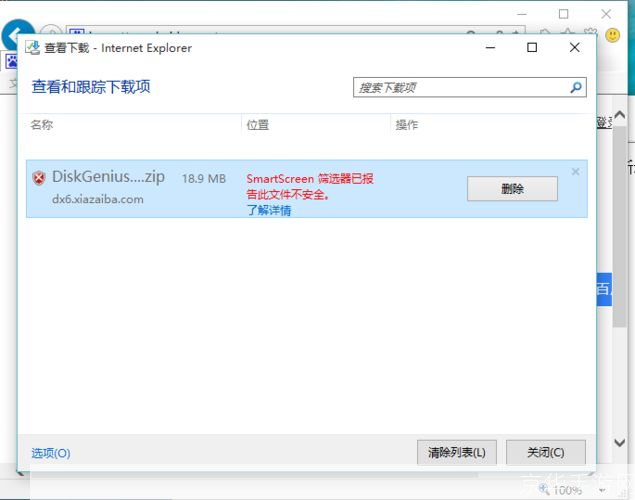Close the 查看下载 window
635x500 pixels.
(x=574, y=47)
